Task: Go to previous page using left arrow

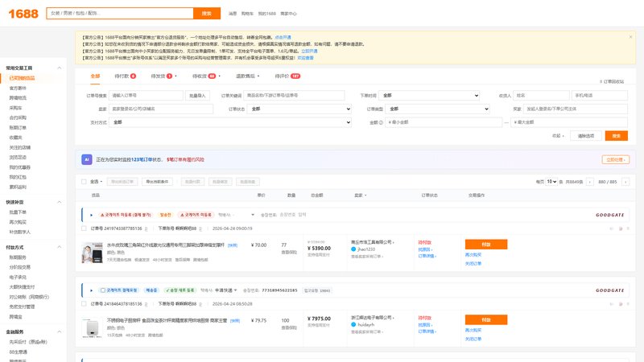Action: click(x=590, y=182)
